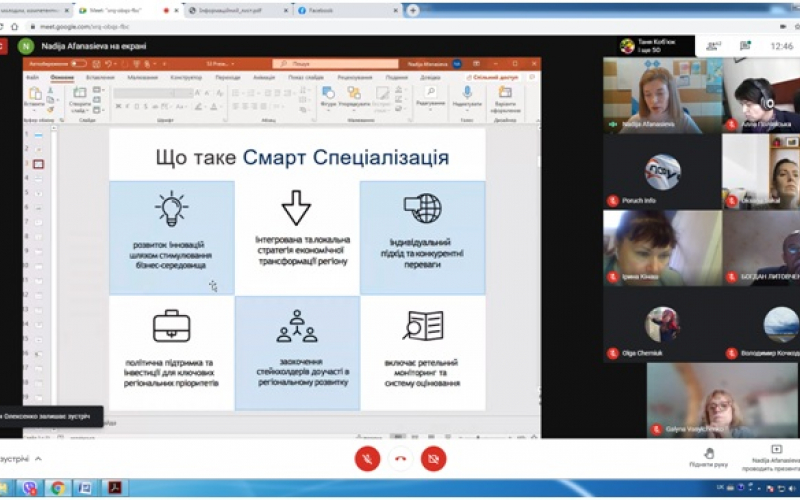Click the N avatar of the presenter banner
Image resolution: width=800 pixels, height=500 pixels.
pyautogui.click(x=26, y=46)
